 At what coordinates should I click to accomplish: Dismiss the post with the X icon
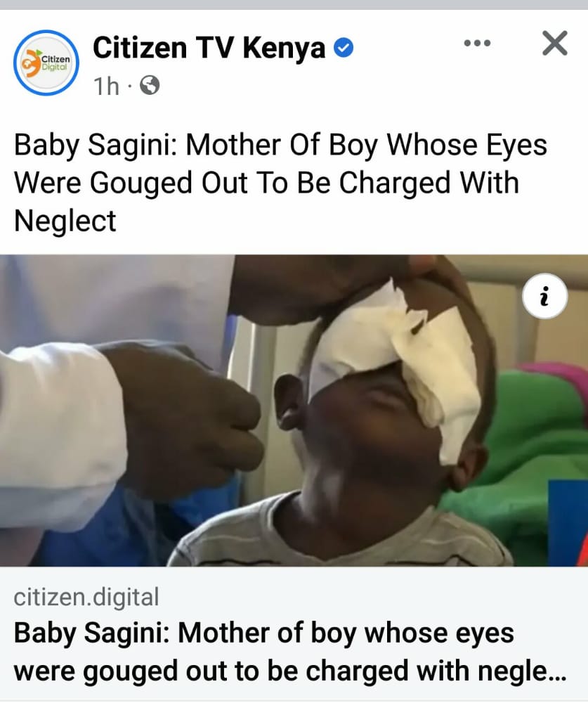tap(555, 43)
